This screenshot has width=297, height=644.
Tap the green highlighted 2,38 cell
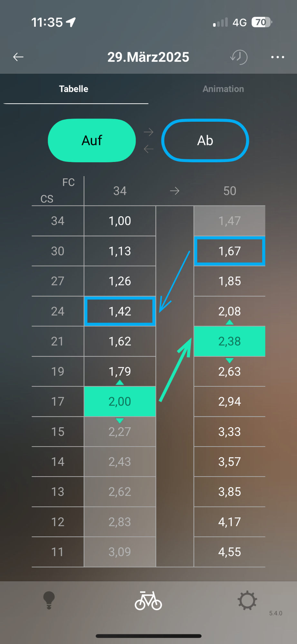(x=229, y=341)
